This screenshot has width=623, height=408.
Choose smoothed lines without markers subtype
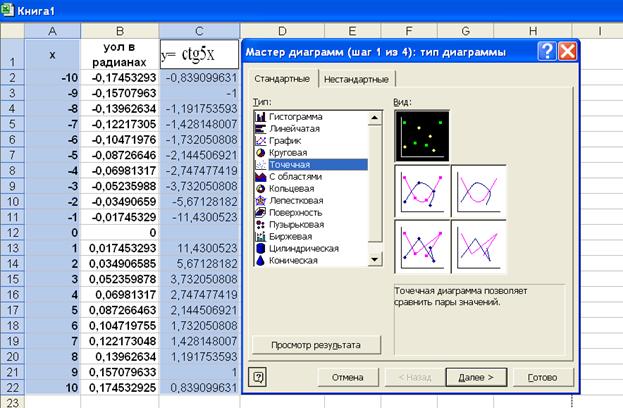tap(479, 191)
